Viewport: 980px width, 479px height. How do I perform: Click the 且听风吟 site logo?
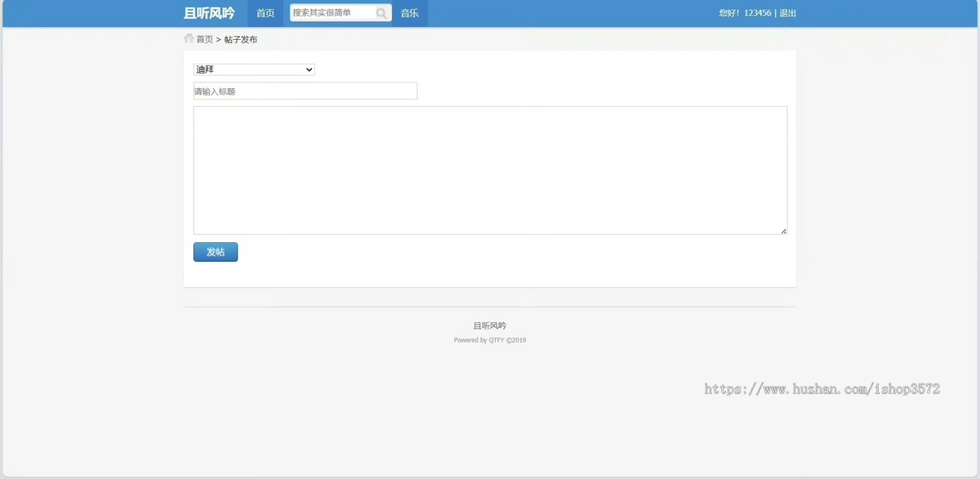(x=209, y=13)
